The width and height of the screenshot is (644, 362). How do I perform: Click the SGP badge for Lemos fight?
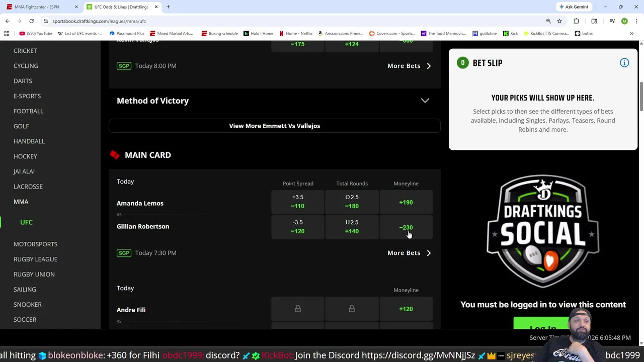[124, 253]
